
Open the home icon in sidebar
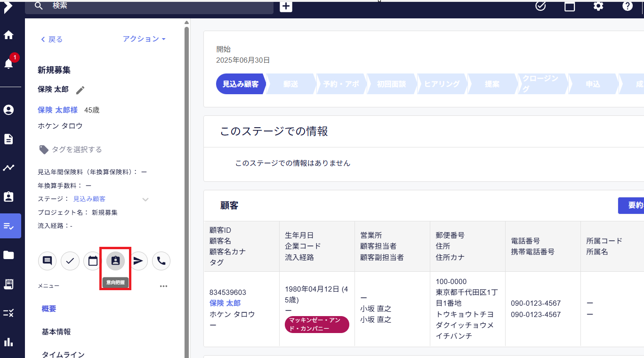[x=8, y=35]
